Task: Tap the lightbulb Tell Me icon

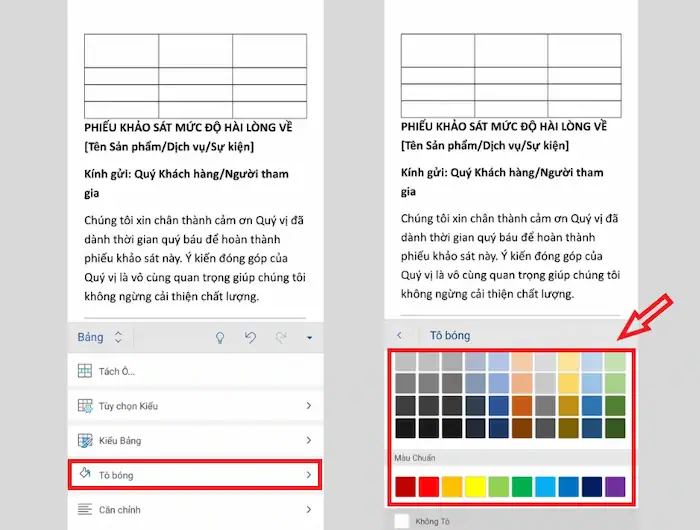Action: pos(220,337)
